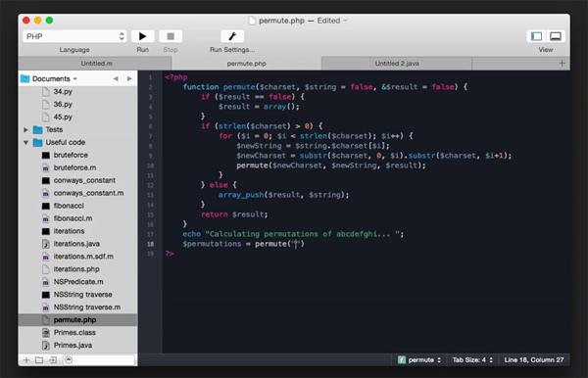The height and width of the screenshot is (378, 588).
Task: Click the closing ?> tag
Action: (x=170, y=254)
